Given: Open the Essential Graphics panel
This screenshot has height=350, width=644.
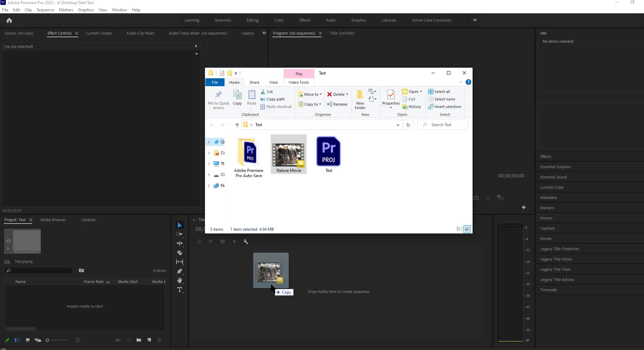Looking at the screenshot, I should pyautogui.click(x=555, y=167).
